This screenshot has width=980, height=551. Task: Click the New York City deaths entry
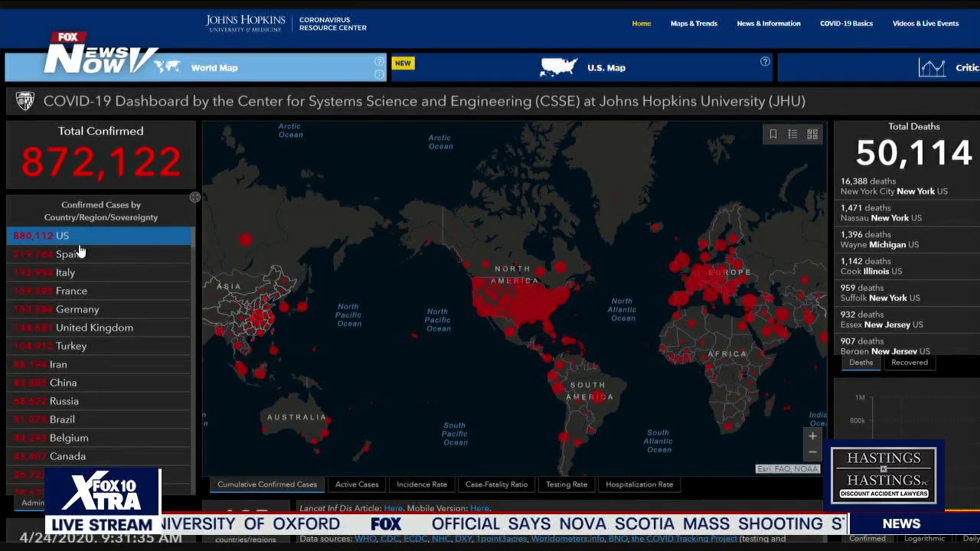(894, 187)
